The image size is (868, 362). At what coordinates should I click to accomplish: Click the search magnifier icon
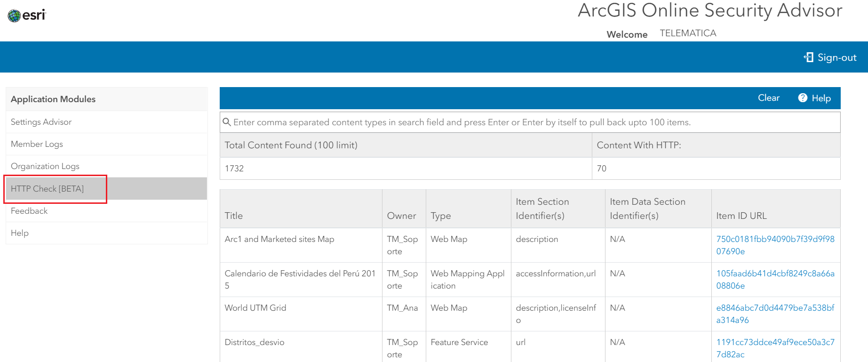coord(227,122)
